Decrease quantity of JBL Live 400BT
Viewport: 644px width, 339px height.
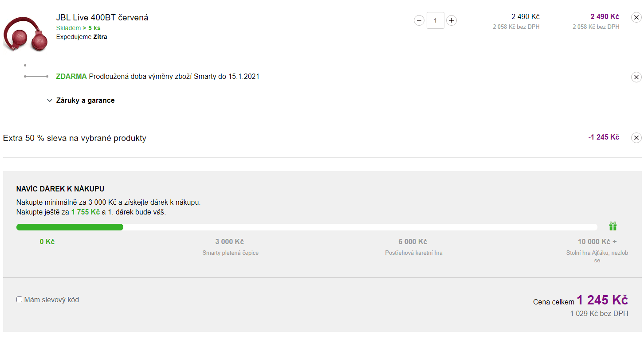pyautogui.click(x=419, y=20)
